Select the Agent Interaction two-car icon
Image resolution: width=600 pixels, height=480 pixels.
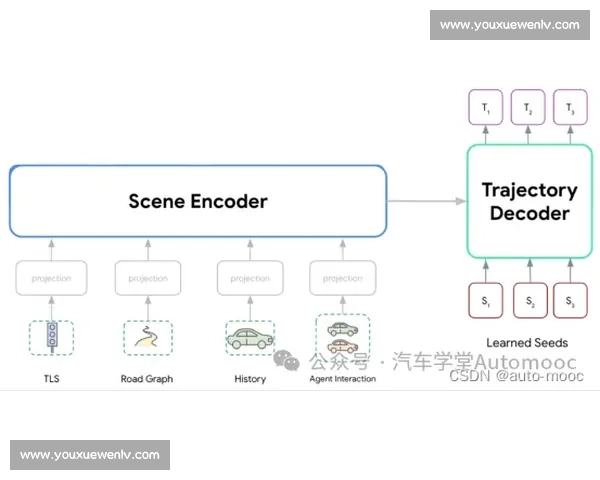pyautogui.click(x=342, y=337)
